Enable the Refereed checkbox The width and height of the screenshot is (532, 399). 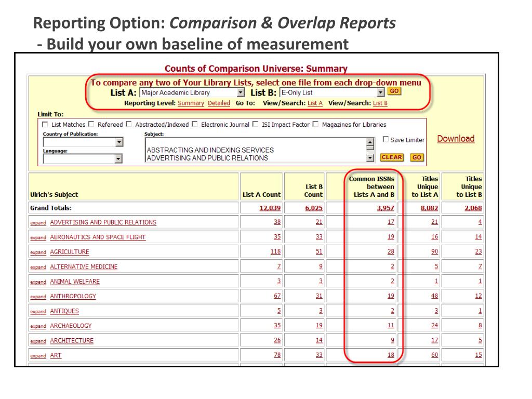click(91, 124)
